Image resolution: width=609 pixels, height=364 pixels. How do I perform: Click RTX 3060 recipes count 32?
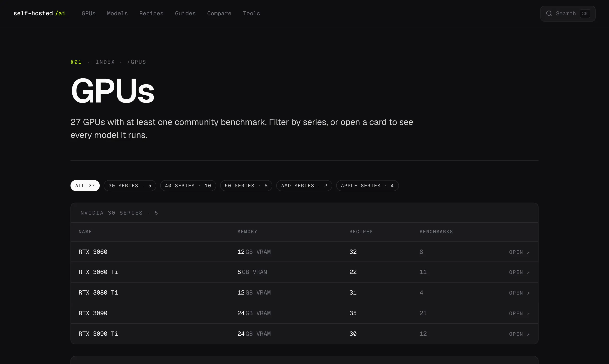pos(353,252)
